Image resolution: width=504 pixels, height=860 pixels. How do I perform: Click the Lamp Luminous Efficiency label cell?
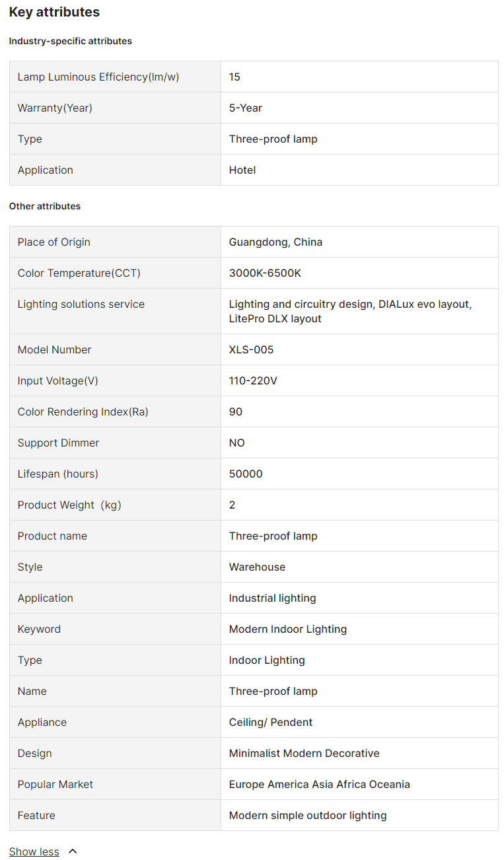pyautogui.click(x=98, y=77)
